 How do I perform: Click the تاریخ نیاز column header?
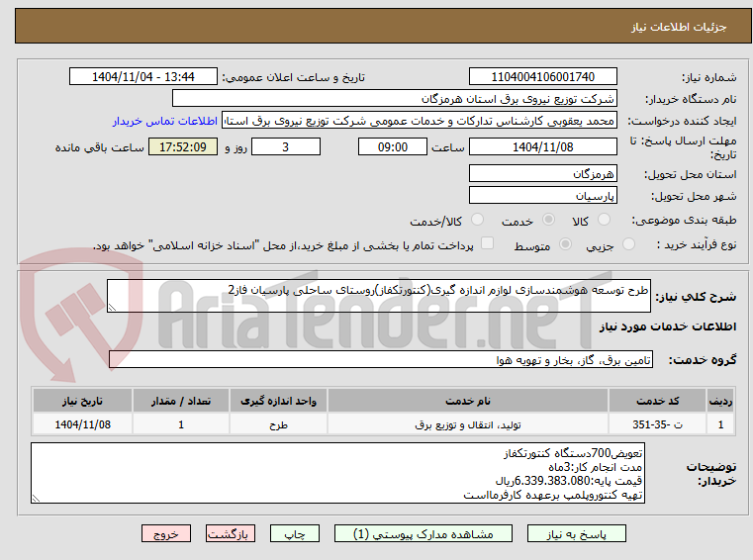click(x=82, y=401)
